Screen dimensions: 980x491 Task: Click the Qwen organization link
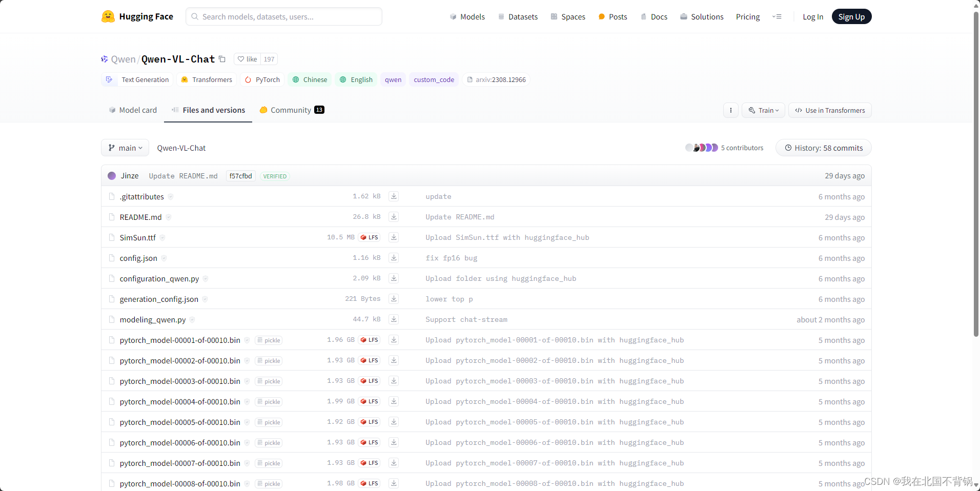(123, 59)
